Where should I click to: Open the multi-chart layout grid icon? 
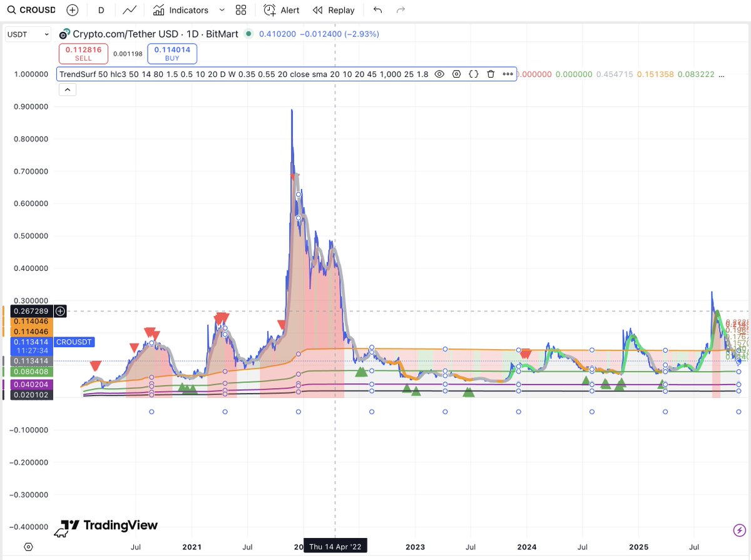point(241,10)
